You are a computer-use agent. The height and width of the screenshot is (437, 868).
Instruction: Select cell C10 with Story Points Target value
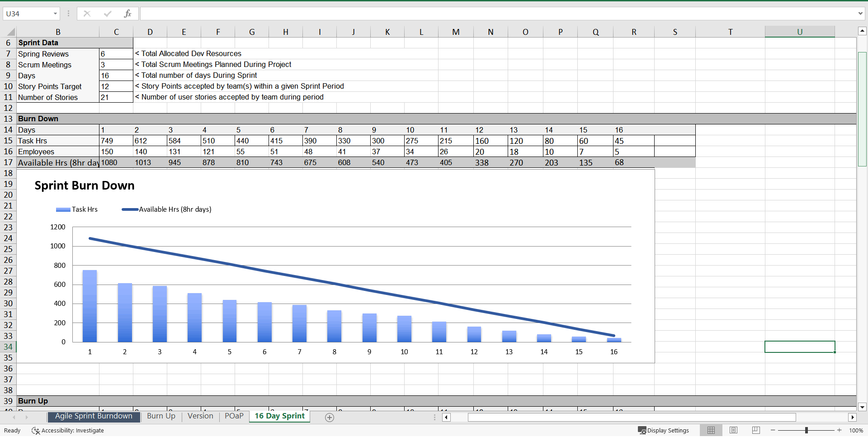click(116, 86)
